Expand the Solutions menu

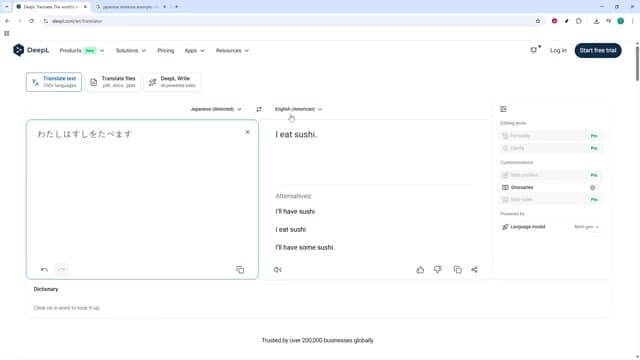131,51
